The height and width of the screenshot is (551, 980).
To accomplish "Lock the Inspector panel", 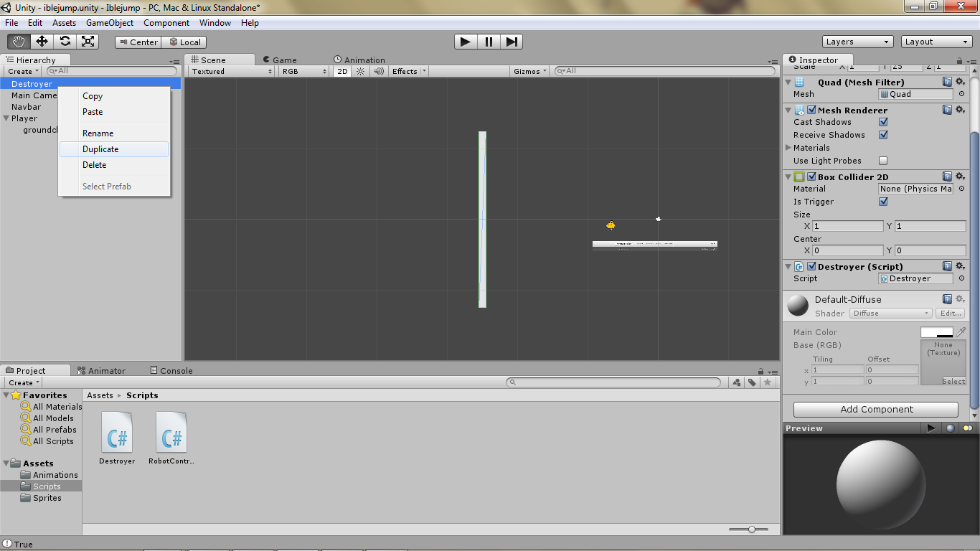I will tap(961, 61).
